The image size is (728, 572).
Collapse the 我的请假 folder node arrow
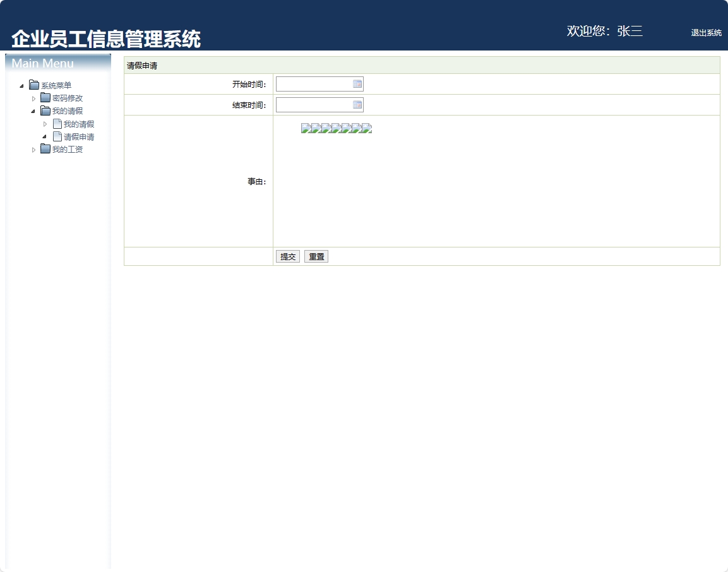[33, 111]
